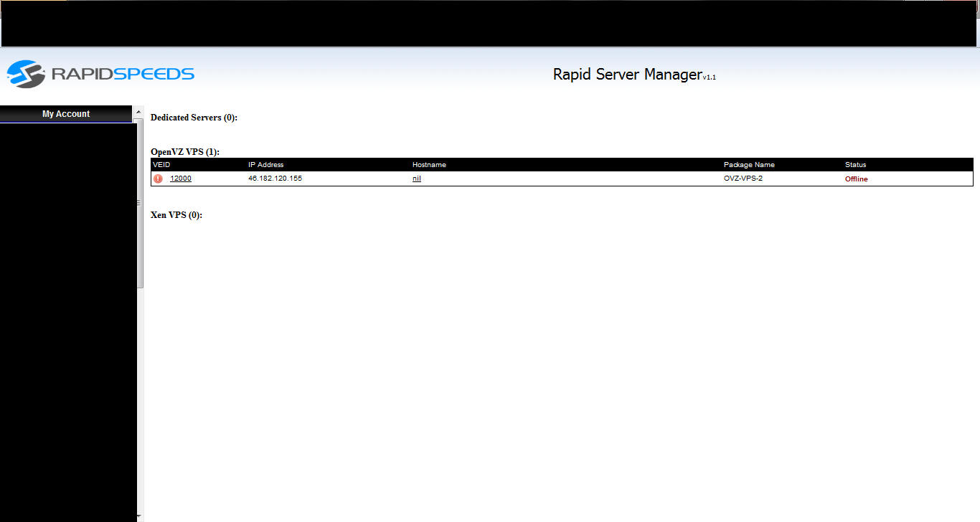Click the sidebar scroll up arrow
Image resolution: width=980 pixels, height=522 pixels.
[138, 111]
